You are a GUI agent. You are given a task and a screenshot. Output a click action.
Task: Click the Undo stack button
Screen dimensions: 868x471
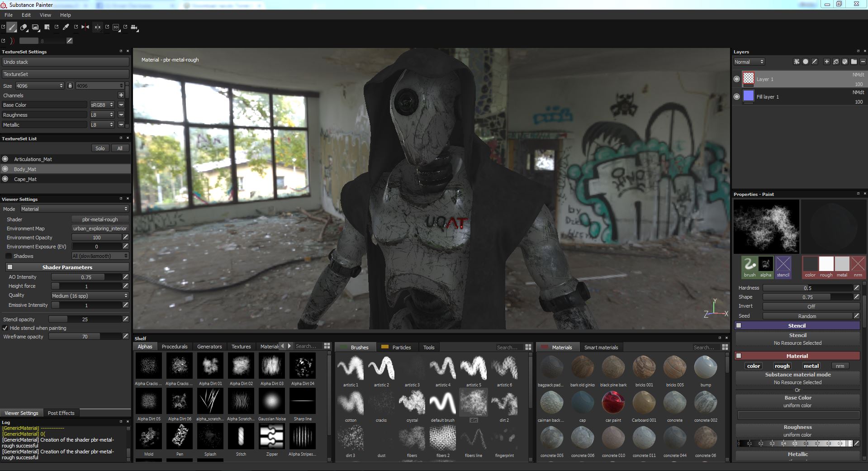click(65, 62)
